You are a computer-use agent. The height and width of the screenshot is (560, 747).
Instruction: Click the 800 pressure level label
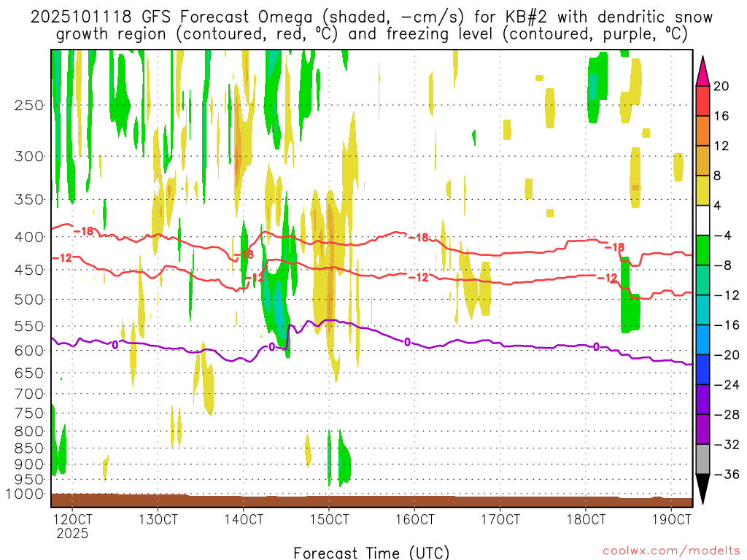29,432
